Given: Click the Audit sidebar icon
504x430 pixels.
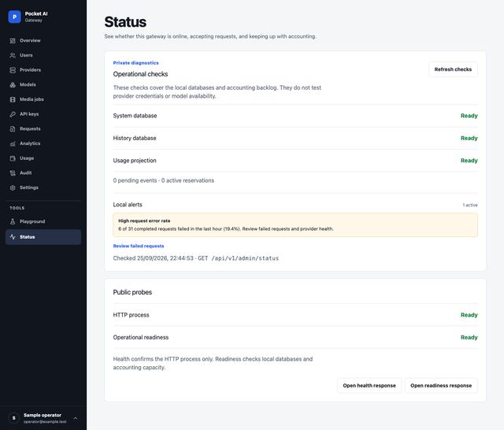Looking at the screenshot, I should [13, 173].
